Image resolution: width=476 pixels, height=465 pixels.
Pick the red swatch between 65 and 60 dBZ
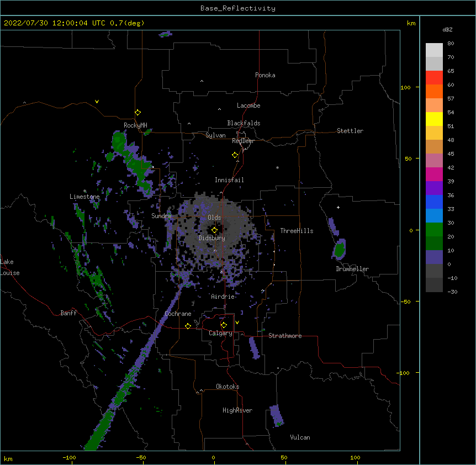click(434, 78)
